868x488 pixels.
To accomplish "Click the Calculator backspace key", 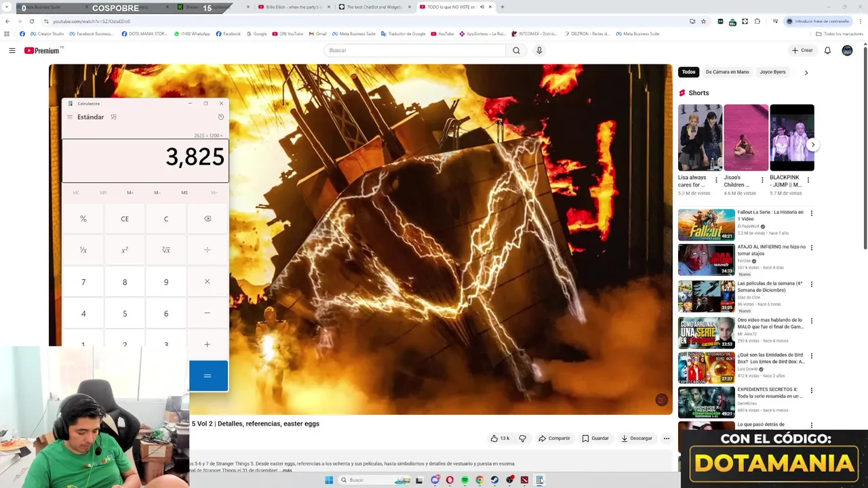I will (x=208, y=219).
